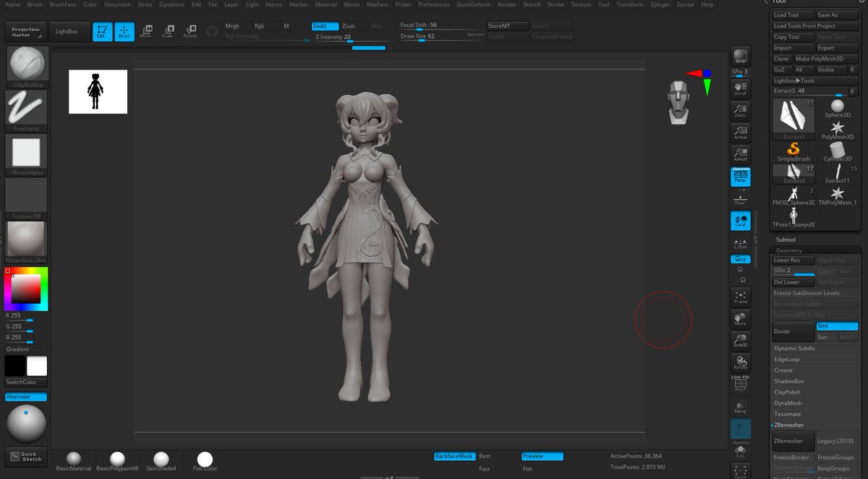Activate Draw mode button

coord(124,31)
